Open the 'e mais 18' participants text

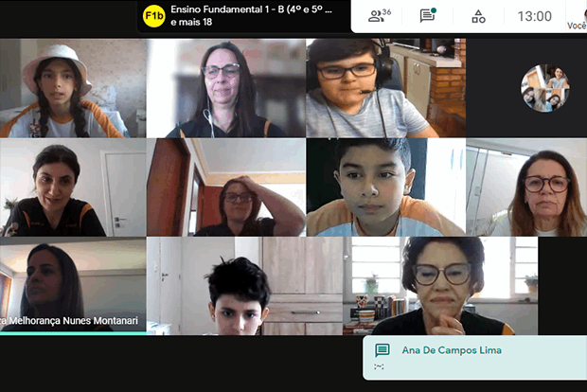[x=191, y=22]
